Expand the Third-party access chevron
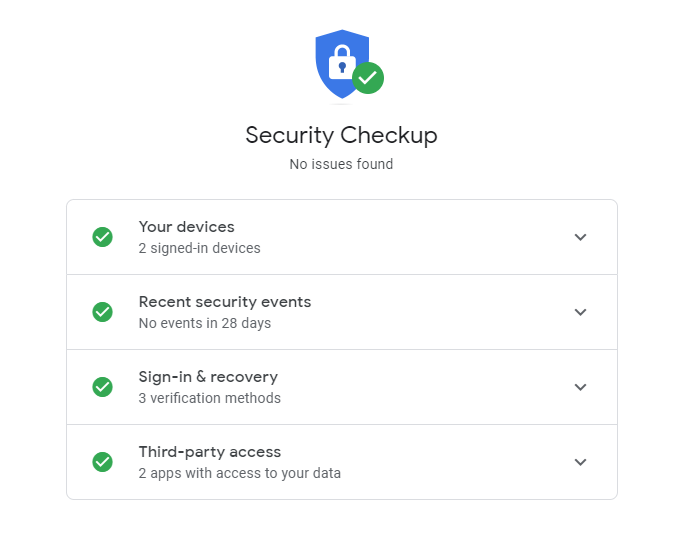 click(x=580, y=462)
